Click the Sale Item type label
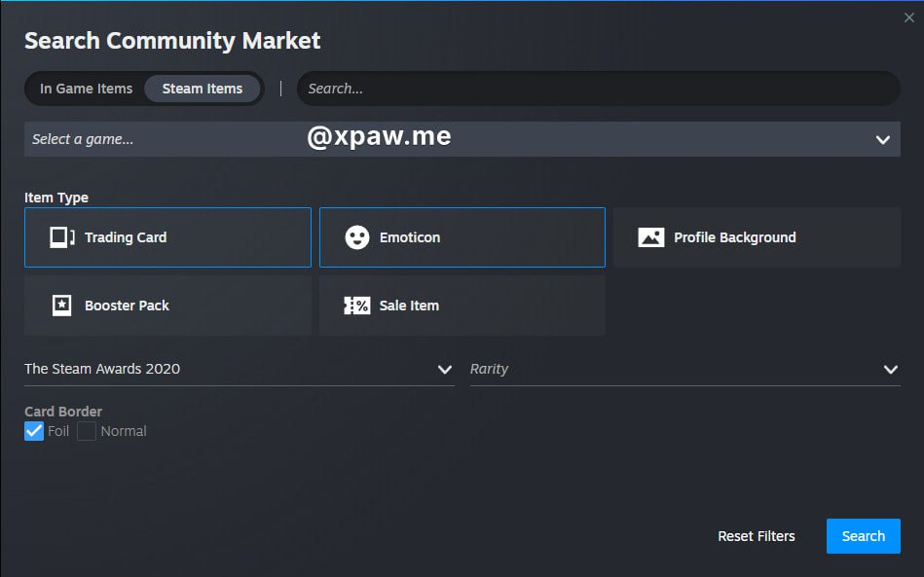924x577 pixels. point(409,306)
